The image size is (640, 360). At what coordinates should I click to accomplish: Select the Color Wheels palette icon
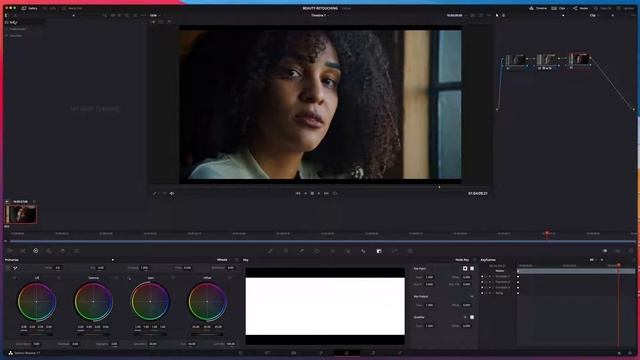[x=36, y=251]
